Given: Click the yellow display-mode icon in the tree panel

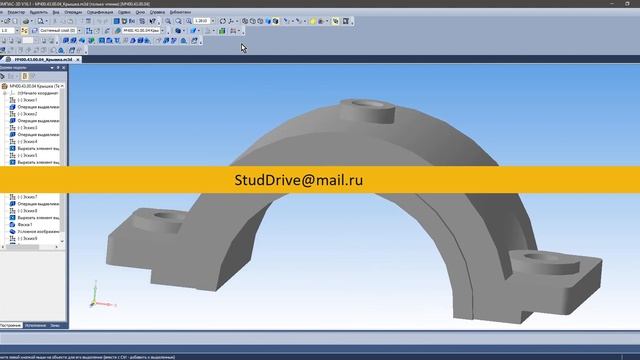Looking at the screenshot, I should [25, 76].
